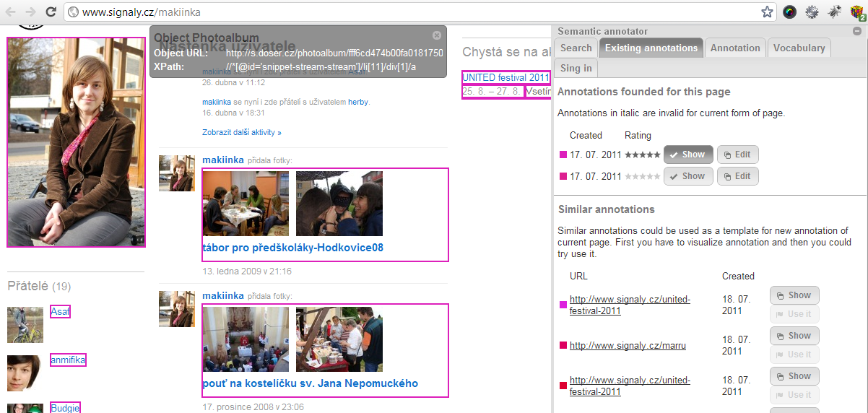This screenshot has height=413, width=868.
Task: Click the five-star rating of first annotation
Action: pos(642,155)
